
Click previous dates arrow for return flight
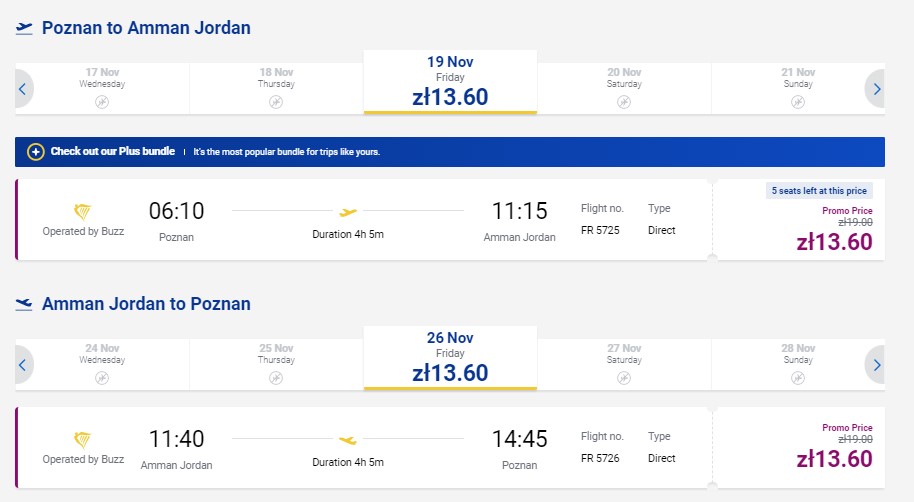click(x=23, y=365)
